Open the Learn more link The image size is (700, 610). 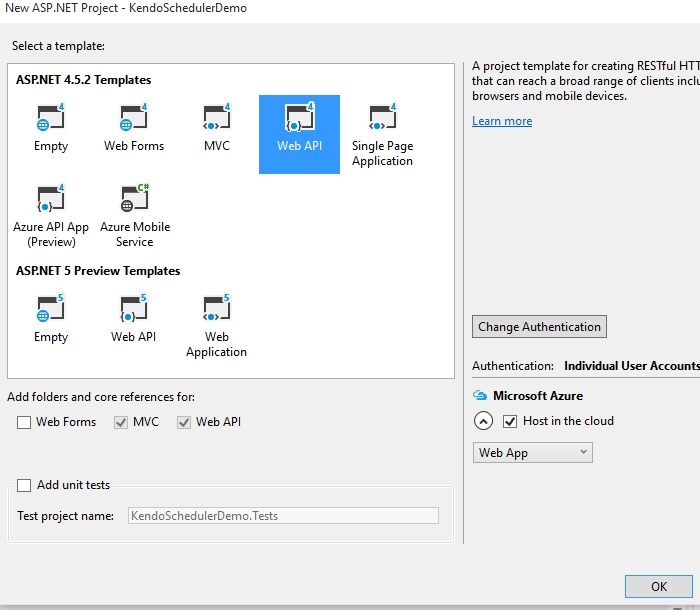[502, 121]
